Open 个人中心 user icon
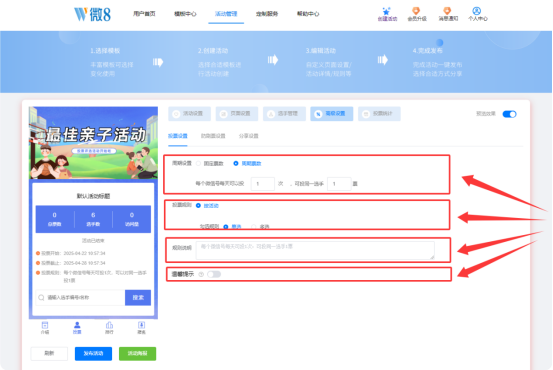This screenshot has width=553, height=370. point(477,11)
